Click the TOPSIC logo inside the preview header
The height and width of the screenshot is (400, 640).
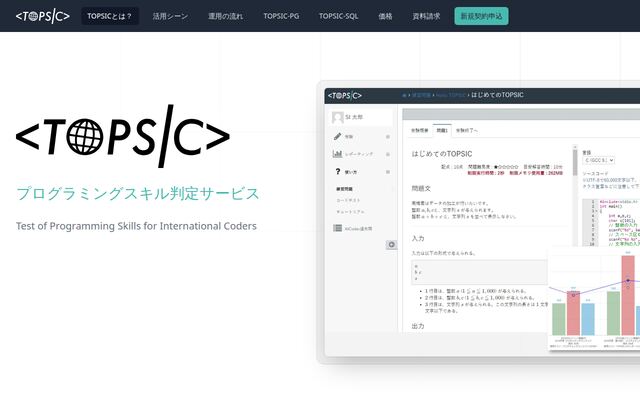coord(344,96)
